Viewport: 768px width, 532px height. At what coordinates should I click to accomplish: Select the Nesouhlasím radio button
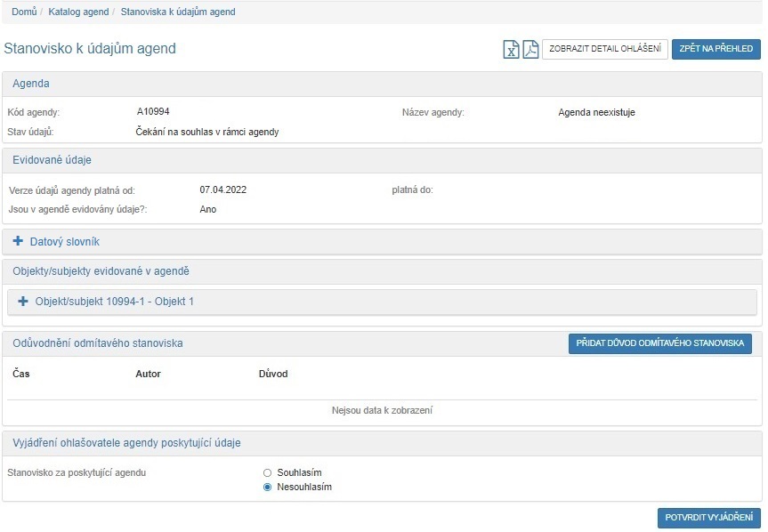coord(267,488)
